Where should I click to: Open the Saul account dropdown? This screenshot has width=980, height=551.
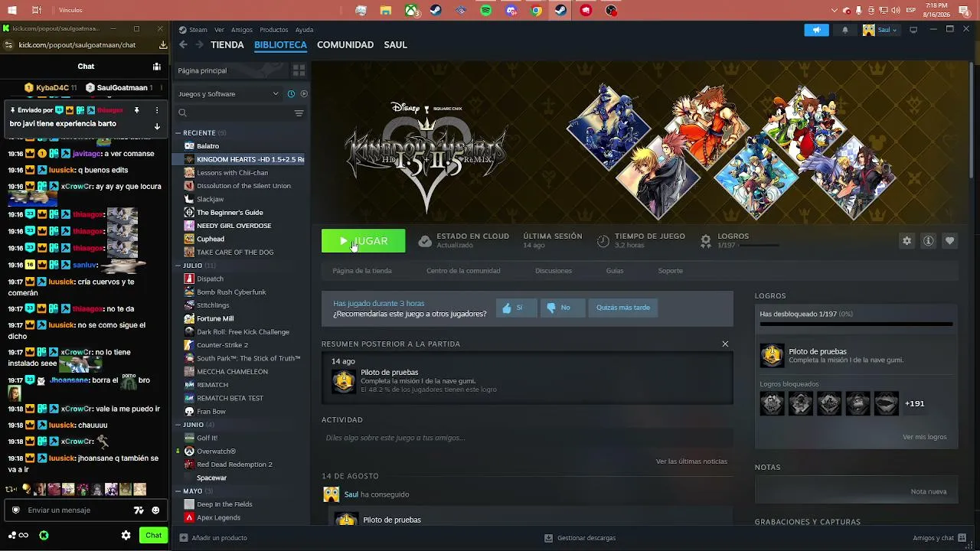[880, 30]
